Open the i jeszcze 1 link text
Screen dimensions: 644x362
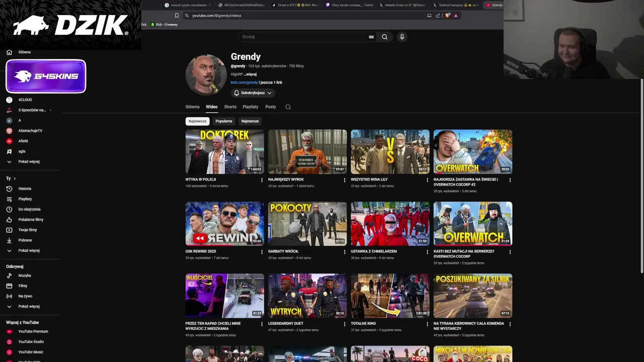(271, 82)
